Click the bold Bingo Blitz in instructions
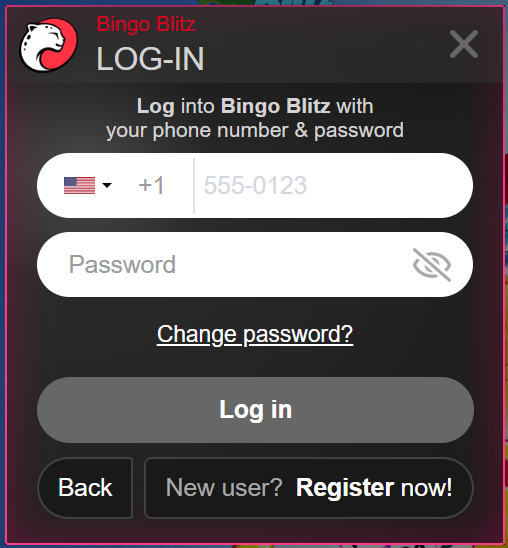508x548 pixels. [275, 106]
